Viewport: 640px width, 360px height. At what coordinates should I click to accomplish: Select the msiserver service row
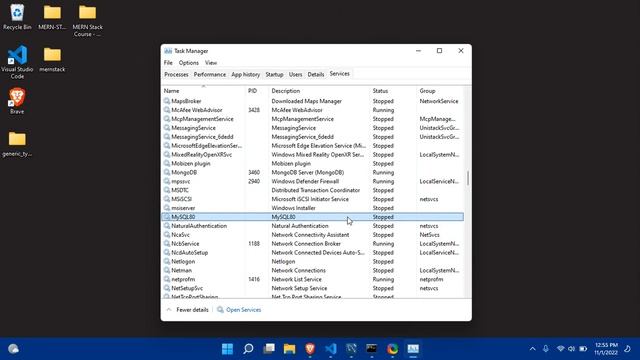click(x=313, y=208)
